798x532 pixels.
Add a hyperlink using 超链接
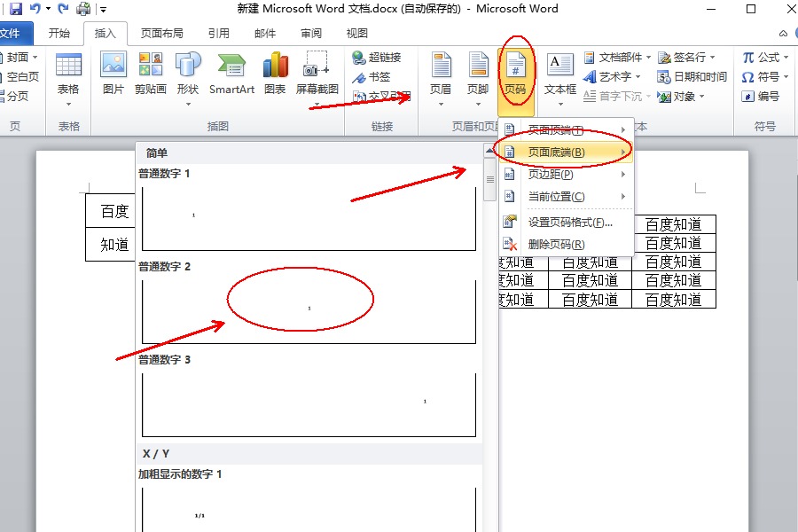pos(376,59)
